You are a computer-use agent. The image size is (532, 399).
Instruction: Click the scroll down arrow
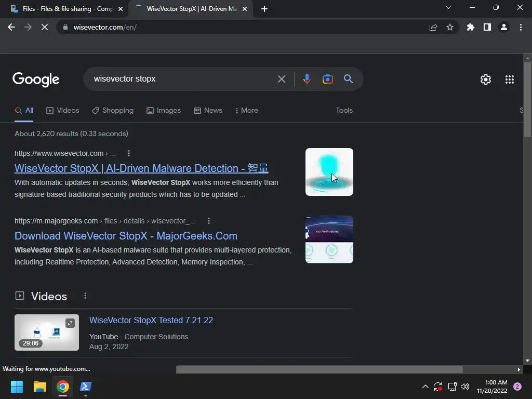pos(527,361)
